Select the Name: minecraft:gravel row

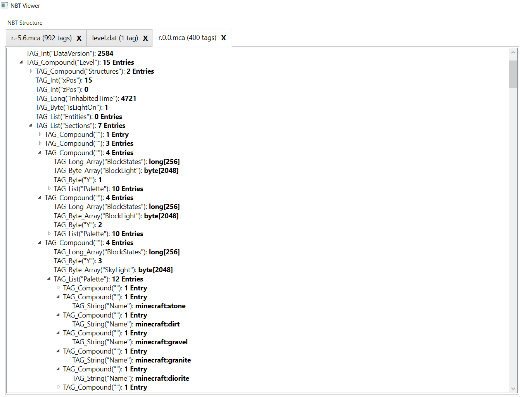(130, 342)
